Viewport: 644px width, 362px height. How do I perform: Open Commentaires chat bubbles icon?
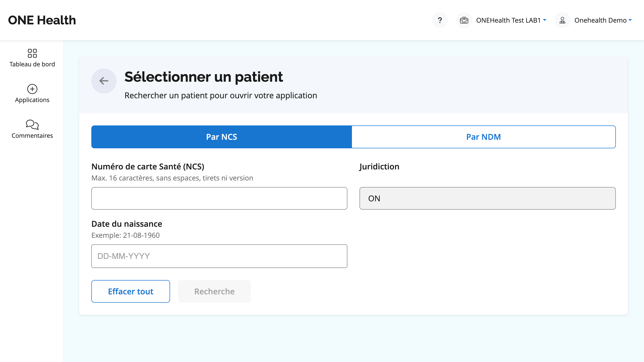[32, 124]
